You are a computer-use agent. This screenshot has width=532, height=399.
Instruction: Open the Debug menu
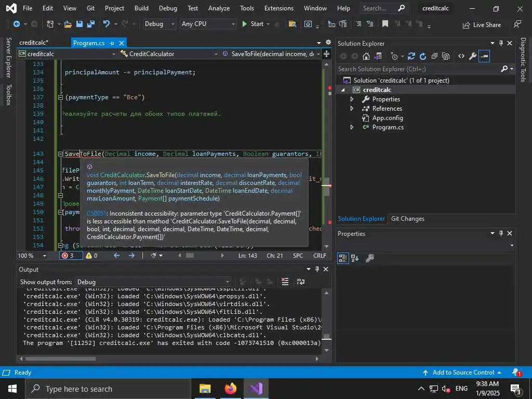[x=168, y=8]
